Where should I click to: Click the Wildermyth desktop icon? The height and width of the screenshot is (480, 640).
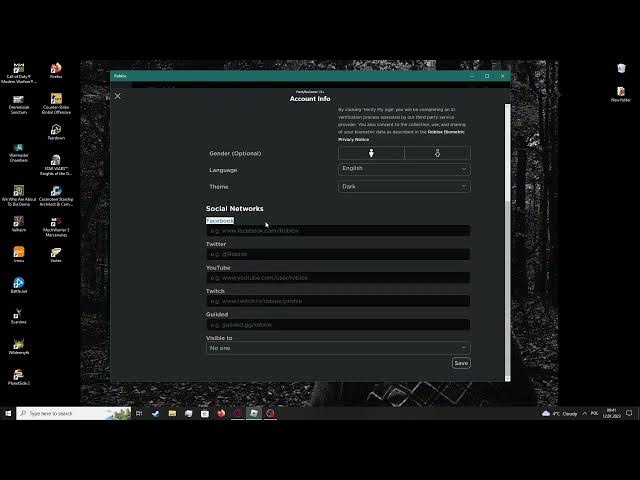19,346
